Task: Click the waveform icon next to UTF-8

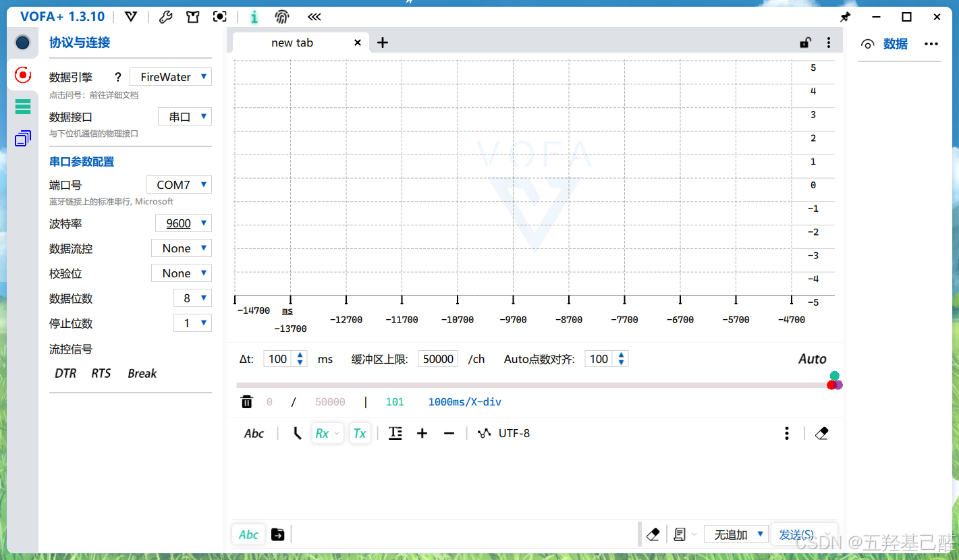Action: coord(484,433)
